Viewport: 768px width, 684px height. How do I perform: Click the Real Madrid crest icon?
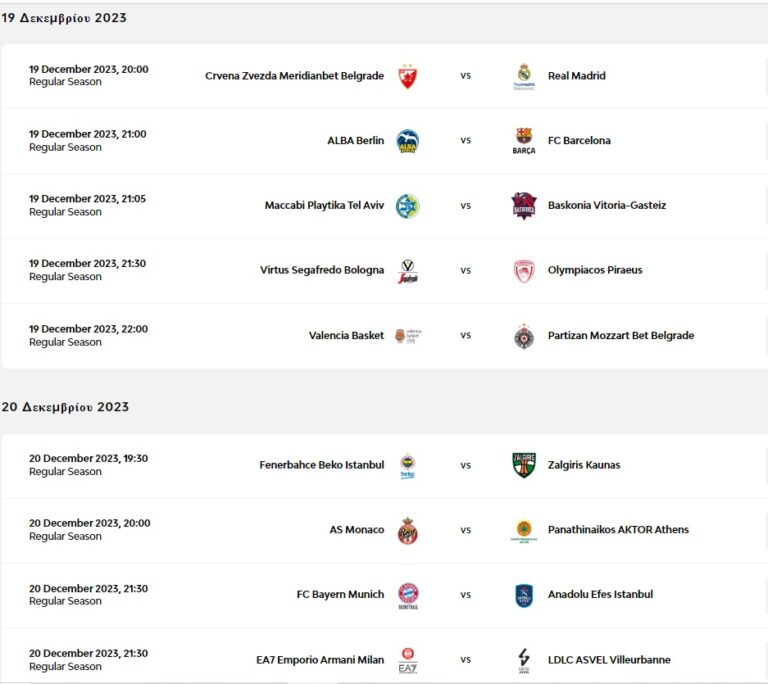tap(524, 76)
